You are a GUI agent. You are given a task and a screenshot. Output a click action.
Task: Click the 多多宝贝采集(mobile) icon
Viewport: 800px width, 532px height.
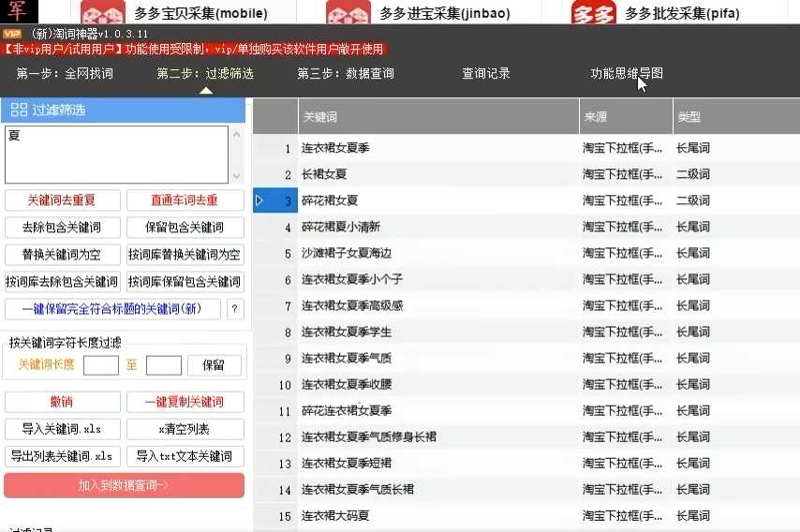tap(102, 12)
